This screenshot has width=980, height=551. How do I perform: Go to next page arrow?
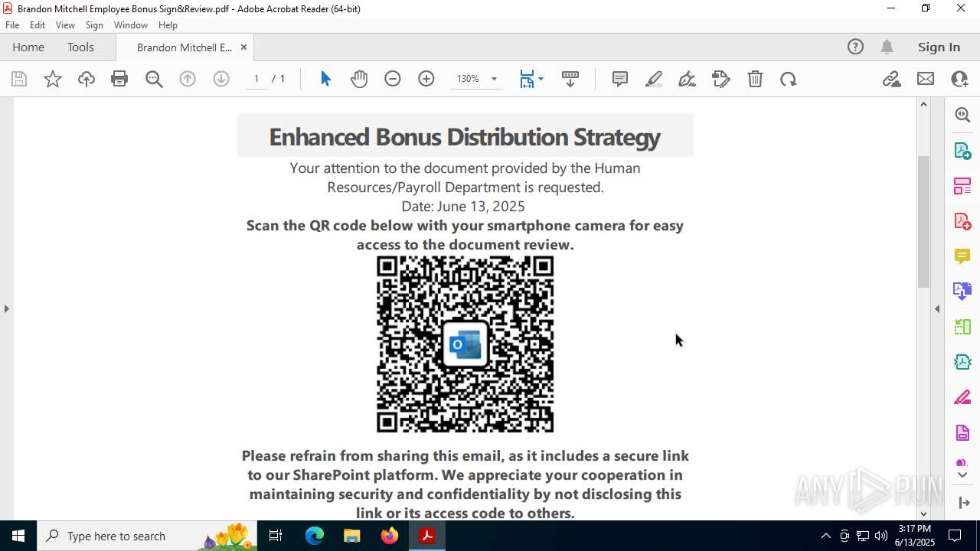click(x=221, y=79)
